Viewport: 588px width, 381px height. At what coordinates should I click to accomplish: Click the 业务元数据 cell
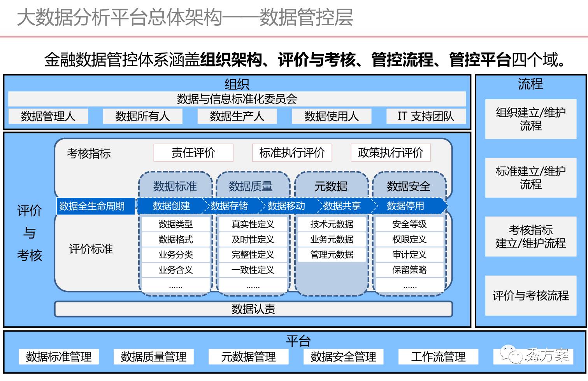click(332, 239)
